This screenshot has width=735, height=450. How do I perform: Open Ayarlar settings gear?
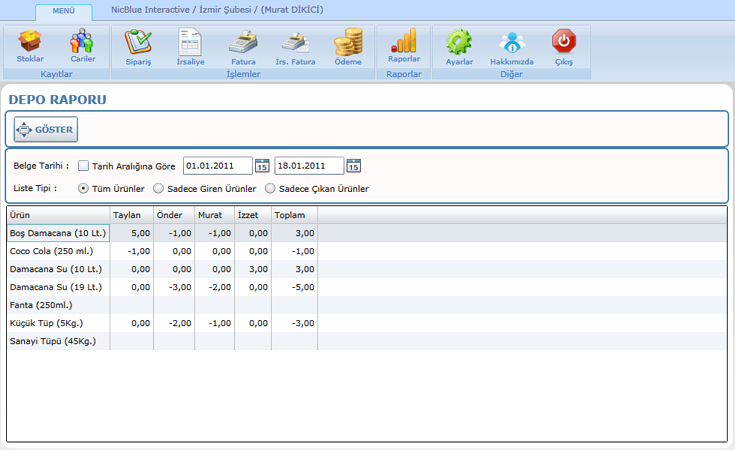(459, 45)
